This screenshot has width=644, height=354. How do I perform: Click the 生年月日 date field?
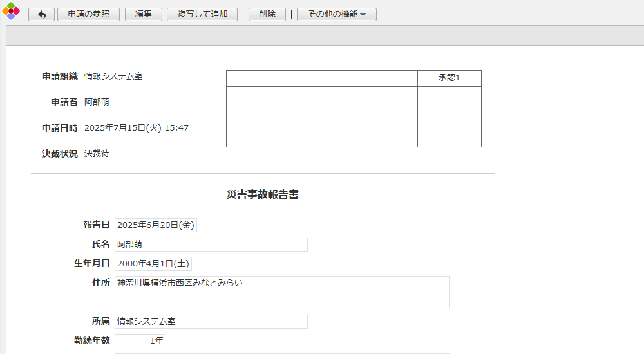153,264
